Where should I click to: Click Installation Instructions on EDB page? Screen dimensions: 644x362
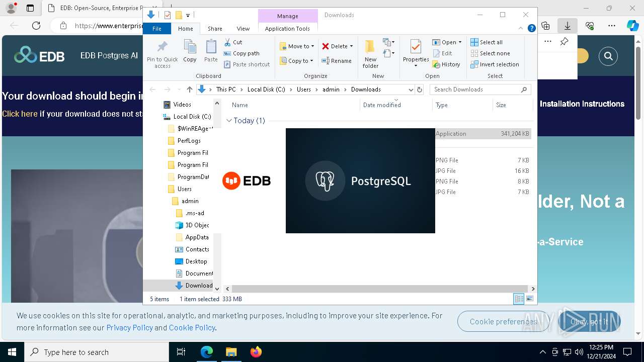pos(582,104)
